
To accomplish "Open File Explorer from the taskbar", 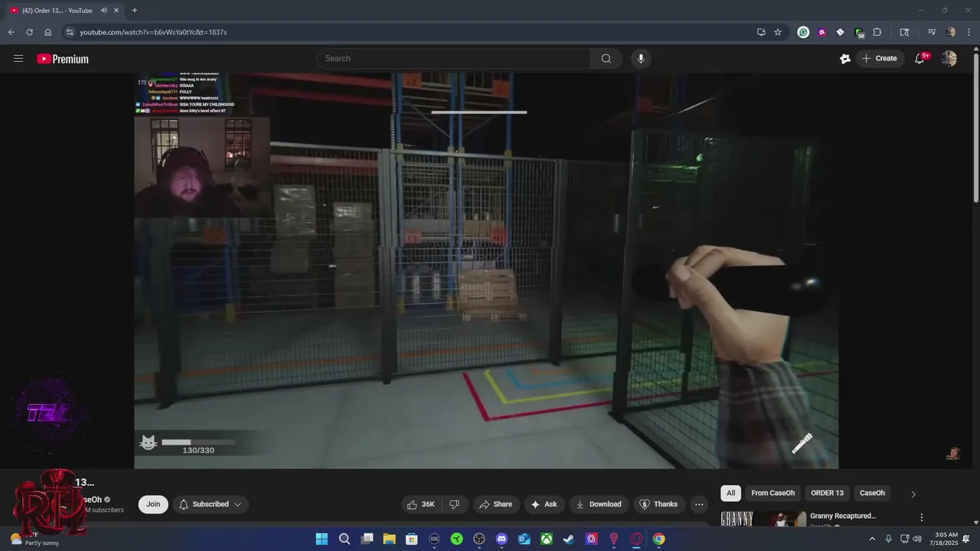I will [x=389, y=539].
